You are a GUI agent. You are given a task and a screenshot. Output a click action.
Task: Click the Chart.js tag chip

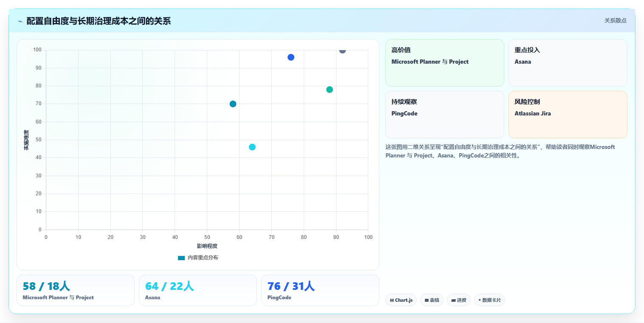click(x=401, y=300)
